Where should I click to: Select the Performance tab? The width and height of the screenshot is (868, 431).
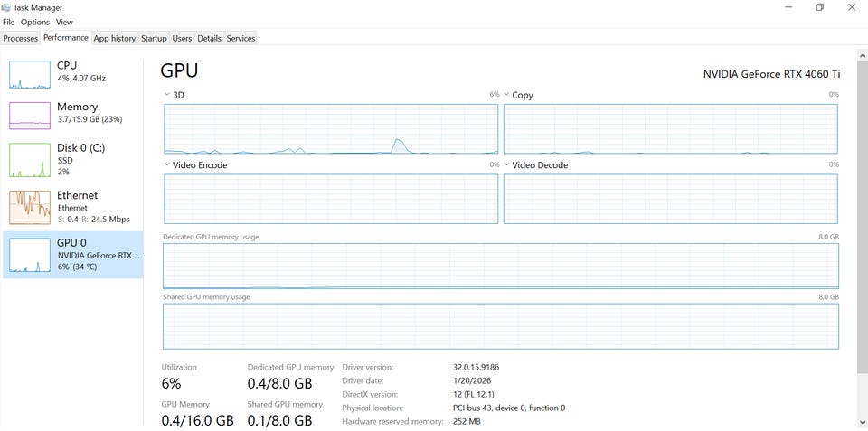tap(66, 38)
